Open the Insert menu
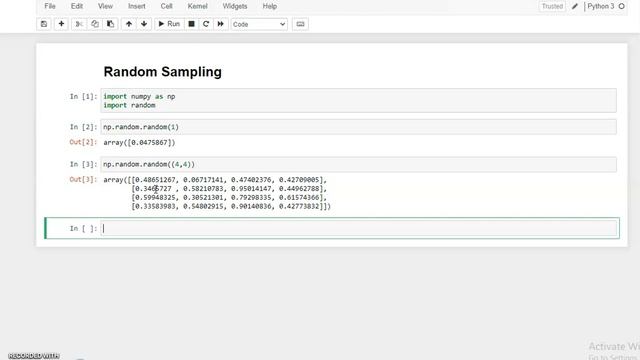Screen dimensions: 640x360 (137, 6)
